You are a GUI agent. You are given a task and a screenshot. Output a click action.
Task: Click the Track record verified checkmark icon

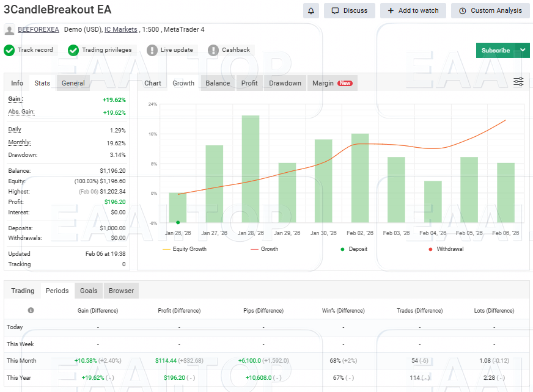pyautogui.click(x=9, y=50)
